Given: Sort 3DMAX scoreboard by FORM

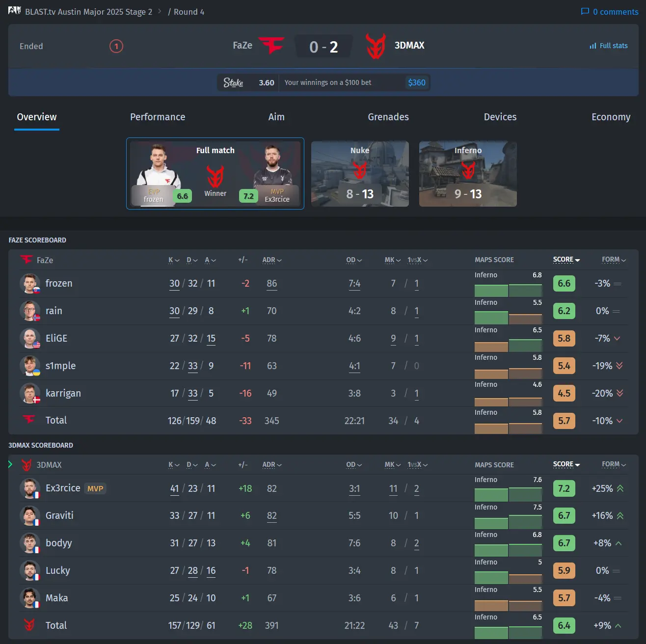Looking at the screenshot, I should pyautogui.click(x=614, y=464).
